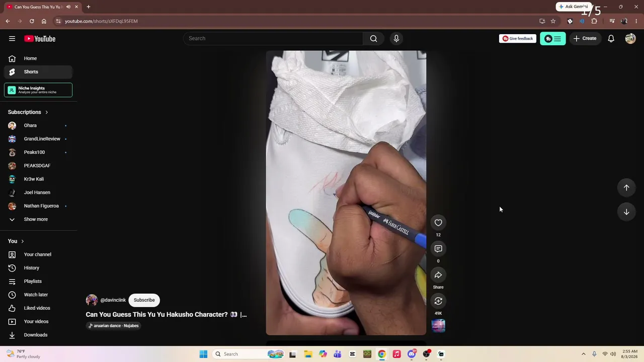
Task: Click Give feedback button
Action: (x=518, y=39)
